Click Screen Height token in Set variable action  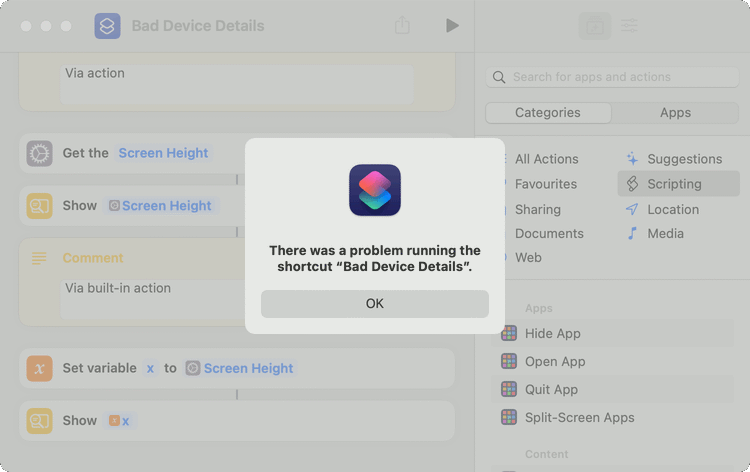pos(240,368)
